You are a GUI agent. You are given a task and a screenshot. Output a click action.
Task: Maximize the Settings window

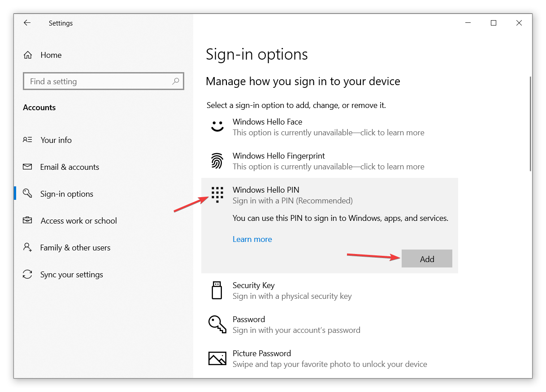click(x=494, y=23)
